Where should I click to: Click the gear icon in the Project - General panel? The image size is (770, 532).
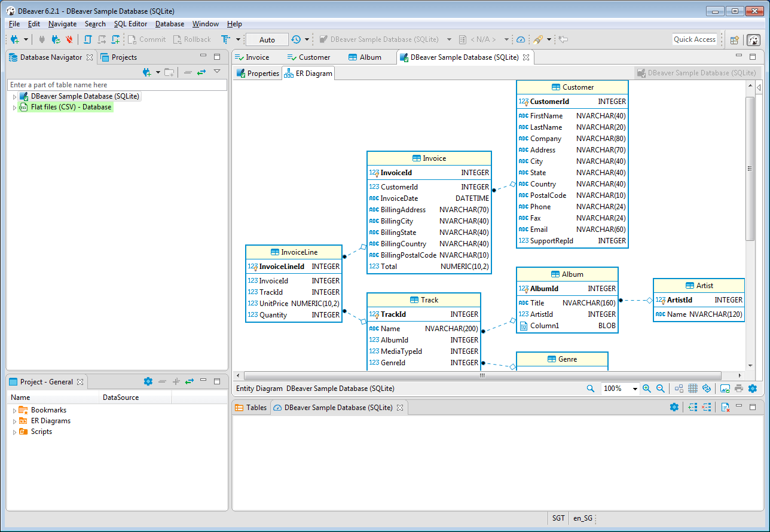pos(148,381)
